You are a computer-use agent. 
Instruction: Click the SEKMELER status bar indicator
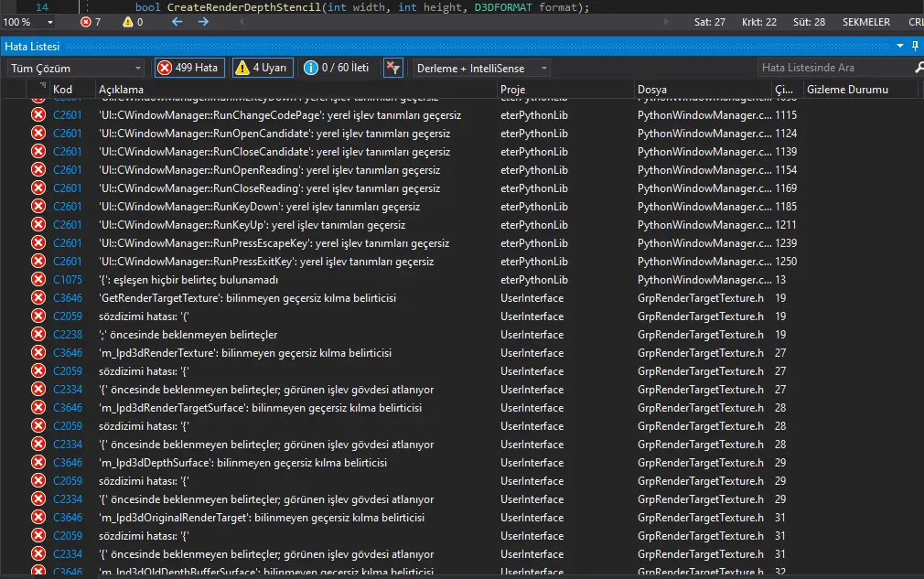(865, 22)
